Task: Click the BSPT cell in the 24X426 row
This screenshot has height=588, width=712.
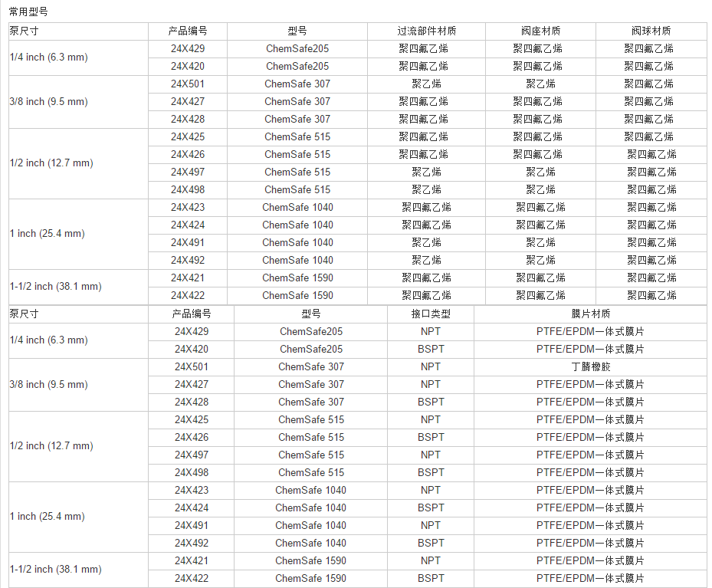Action: click(431, 437)
